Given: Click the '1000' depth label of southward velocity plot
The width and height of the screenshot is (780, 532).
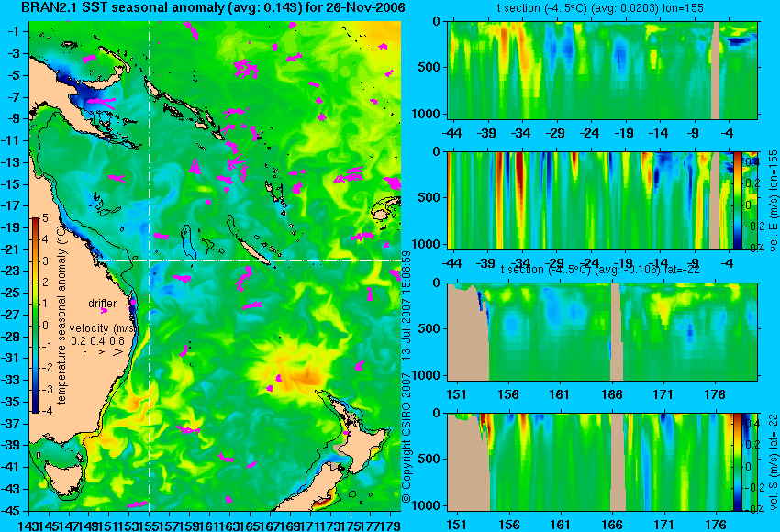Looking at the screenshot, I should 427,506.
